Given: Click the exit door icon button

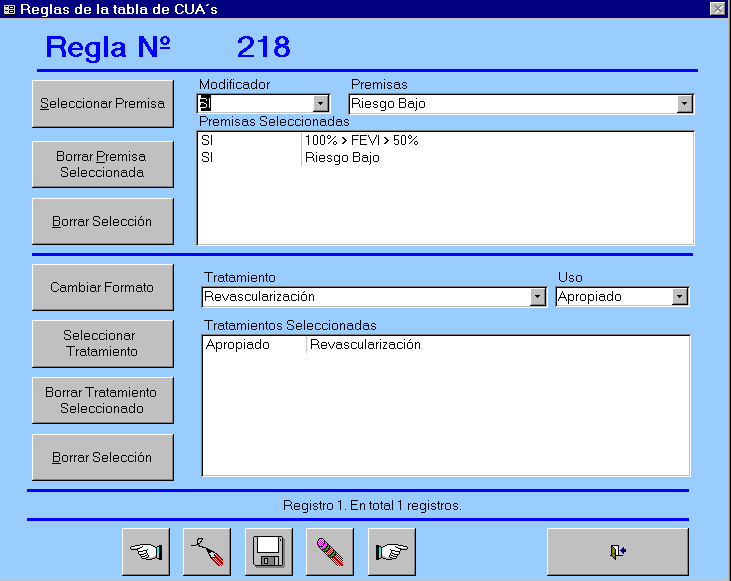Looking at the screenshot, I should click(617, 551).
